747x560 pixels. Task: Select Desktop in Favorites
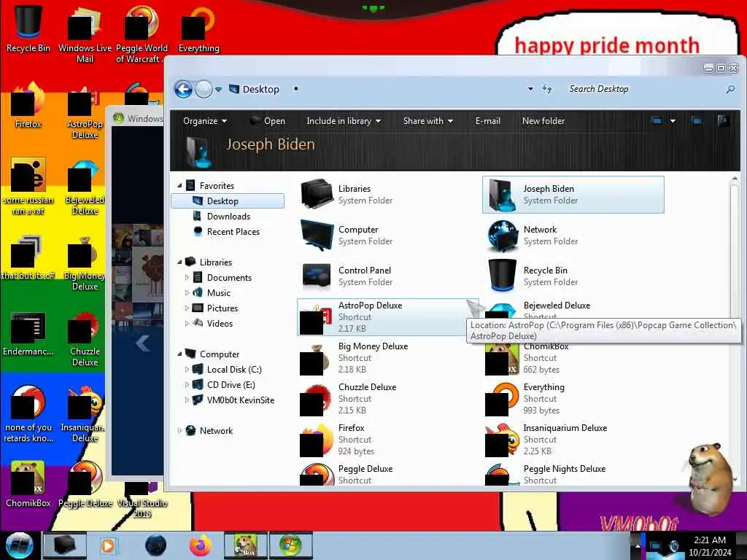click(x=228, y=201)
